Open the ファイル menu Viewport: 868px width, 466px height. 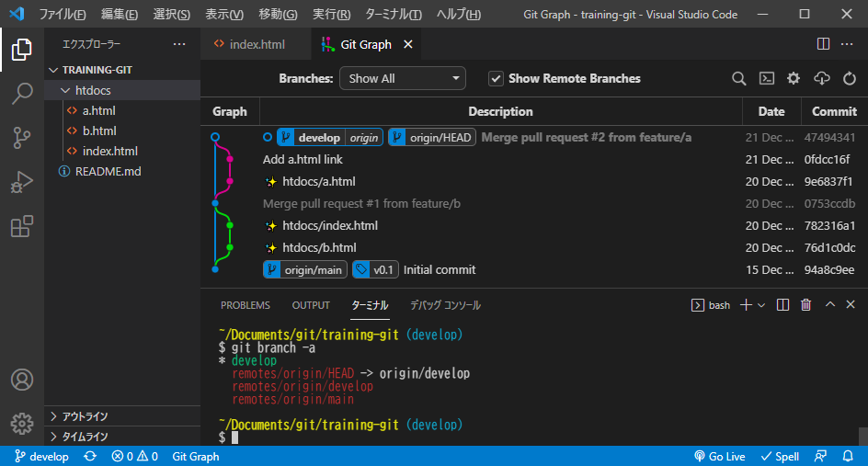(x=63, y=15)
